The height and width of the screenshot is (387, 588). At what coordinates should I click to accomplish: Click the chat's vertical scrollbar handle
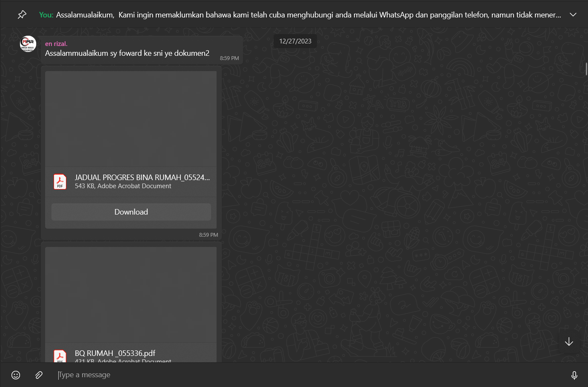point(586,69)
